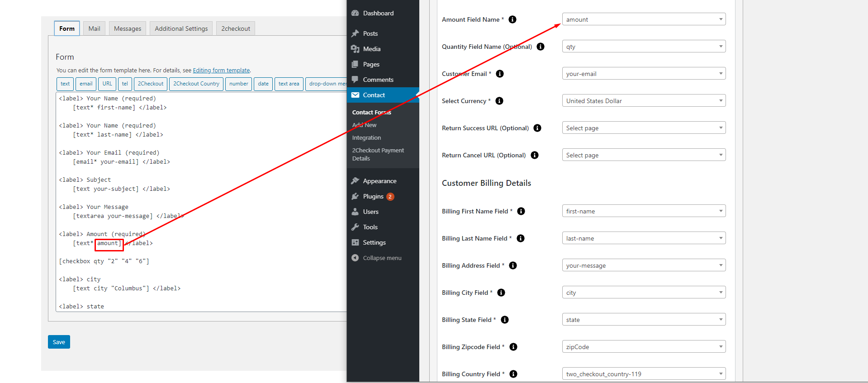The height and width of the screenshot is (383, 868).
Task: Click the Dashboard icon in sidebar
Action: (355, 13)
